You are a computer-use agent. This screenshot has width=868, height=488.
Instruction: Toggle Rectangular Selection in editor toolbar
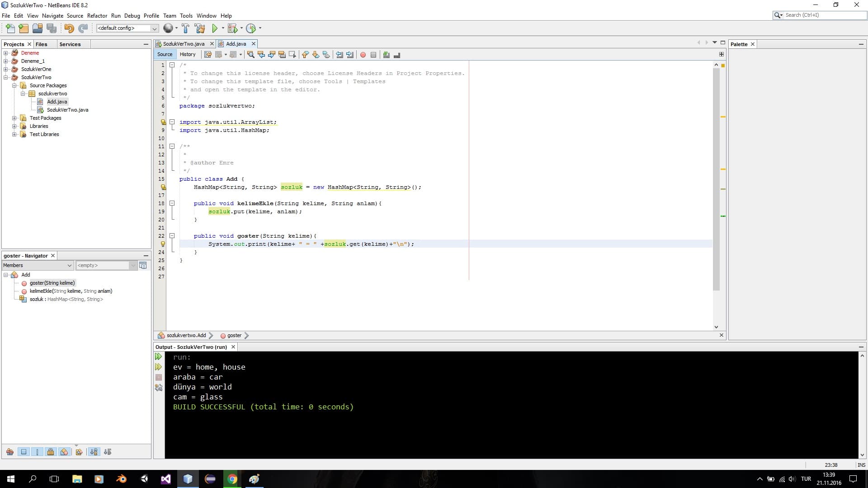(292, 55)
